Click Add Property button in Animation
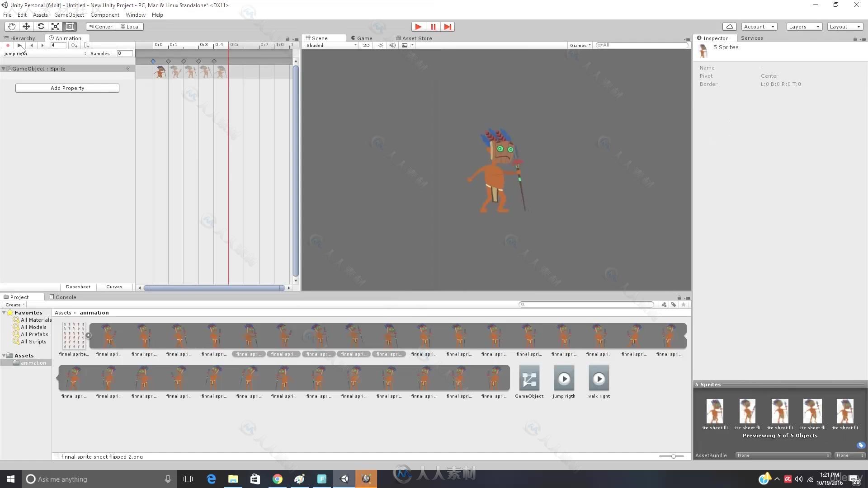The height and width of the screenshot is (488, 868). (67, 88)
